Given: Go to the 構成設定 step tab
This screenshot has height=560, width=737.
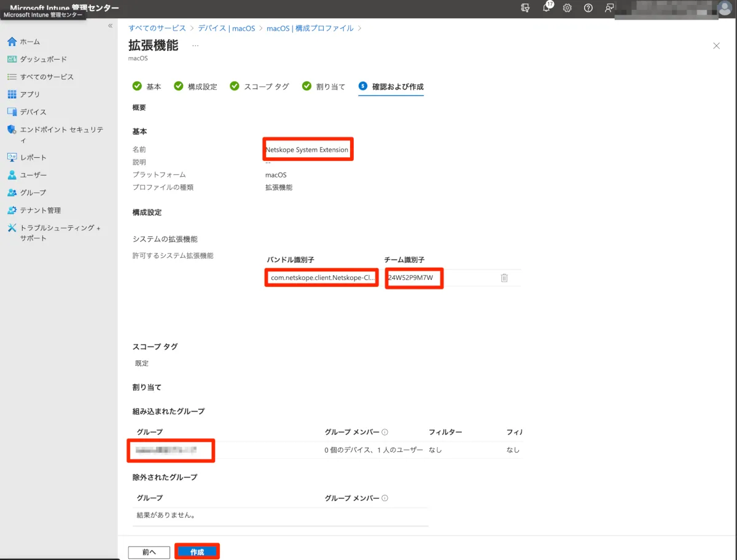Looking at the screenshot, I should pos(195,87).
